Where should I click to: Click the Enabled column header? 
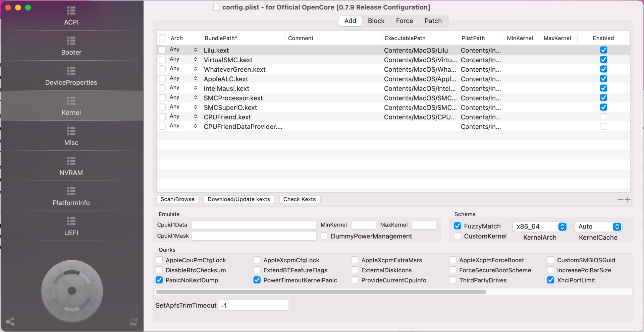pyautogui.click(x=603, y=38)
